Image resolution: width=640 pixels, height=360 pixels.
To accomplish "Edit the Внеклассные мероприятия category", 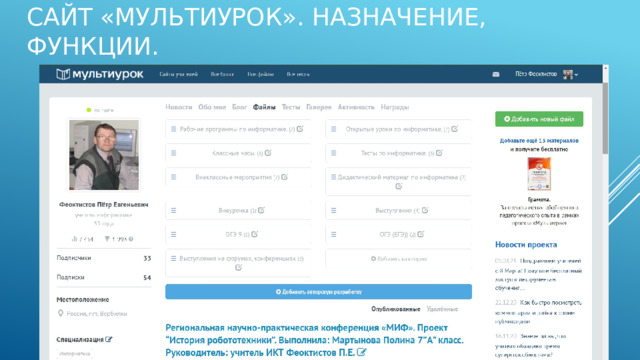I will [284, 177].
